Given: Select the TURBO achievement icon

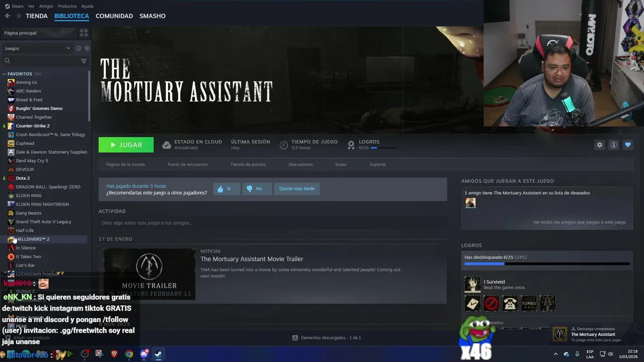Looking at the screenshot, I should pyautogui.click(x=529, y=303).
